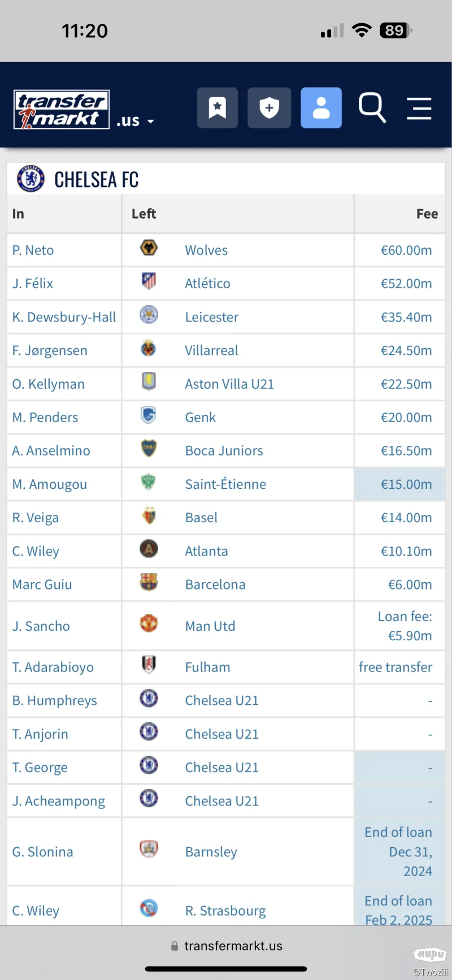Tap the transfermarkt.us address bar
The image size is (452, 980).
(226, 946)
